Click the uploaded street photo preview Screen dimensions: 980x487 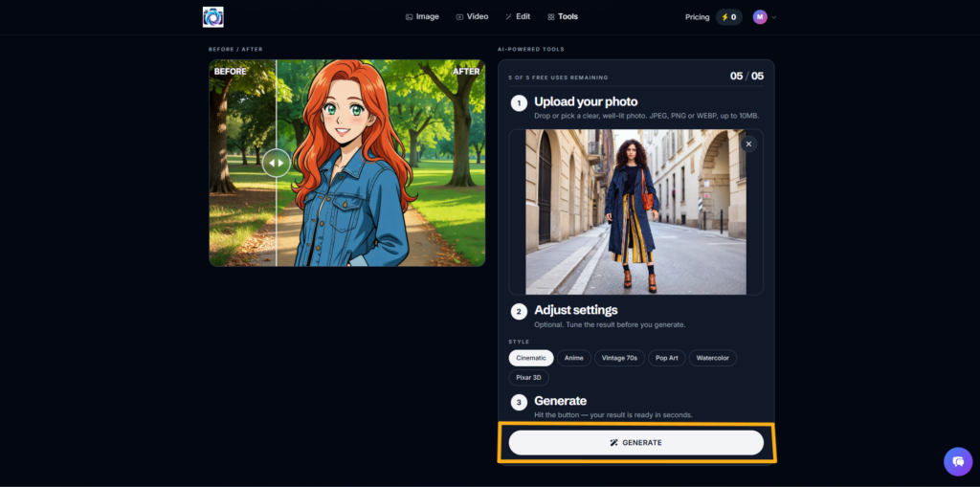coord(635,212)
